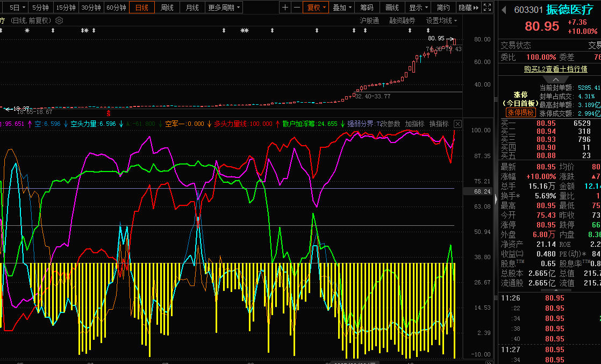Click the red S marker on chart

(109, 113)
